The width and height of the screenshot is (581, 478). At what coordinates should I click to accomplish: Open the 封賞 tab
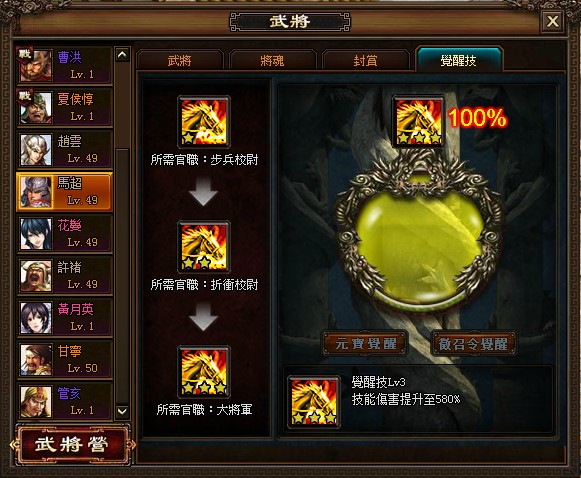pyautogui.click(x=365, y=60)
